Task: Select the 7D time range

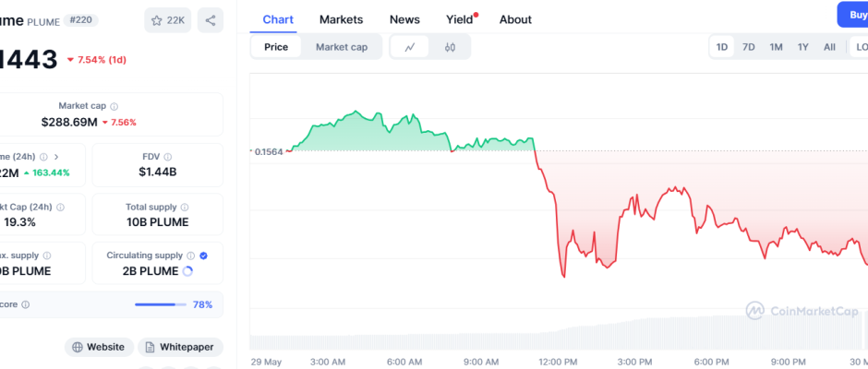Action: pyautogui.click(x=749, y=47)
